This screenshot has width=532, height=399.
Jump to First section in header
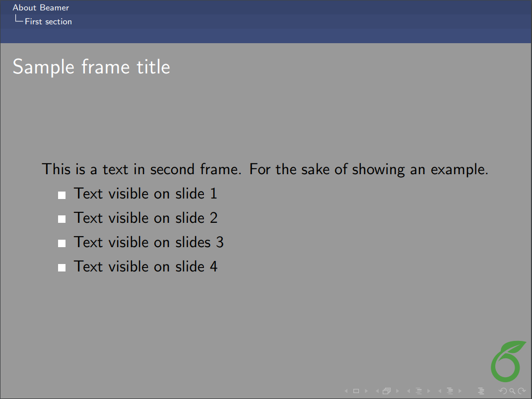pos(48,21)
